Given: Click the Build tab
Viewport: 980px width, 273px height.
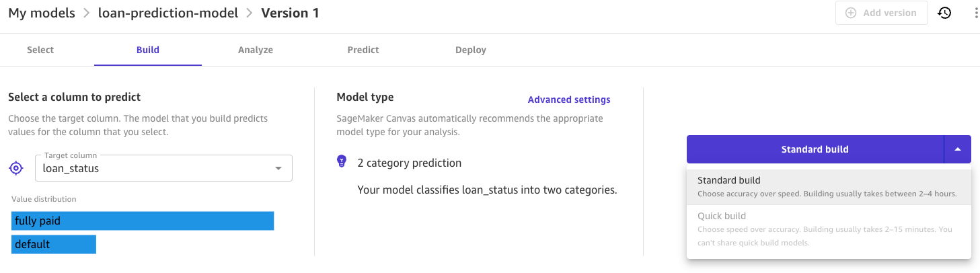Looking at the screenshot, I should 148,50.
